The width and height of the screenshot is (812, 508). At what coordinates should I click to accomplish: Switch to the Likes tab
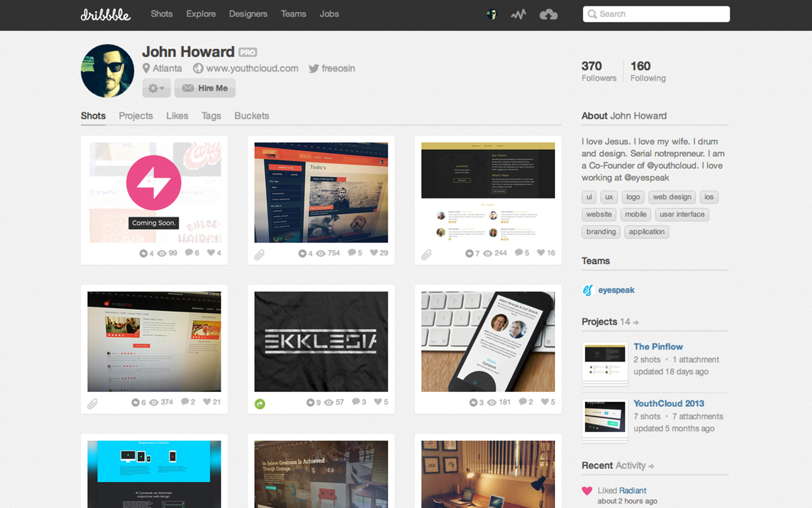click(x=177, y=116)
